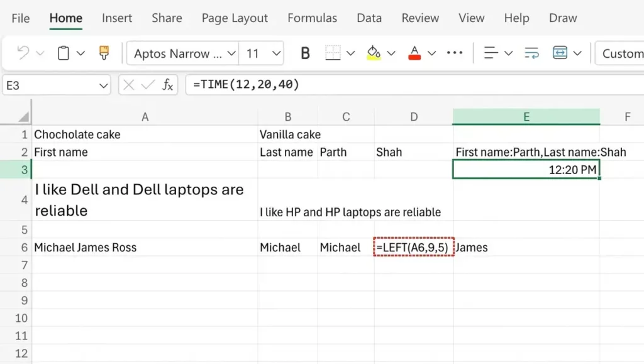Screen dimensions: 644x364
Task: Select the cell showing 12:20 PM
Action: (x=526, y=170)
